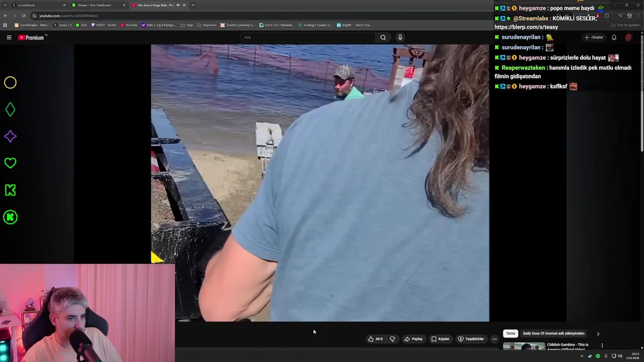Open the 'NBA 3. Lig B Kategori' bookmark

[x=159, y=25]
